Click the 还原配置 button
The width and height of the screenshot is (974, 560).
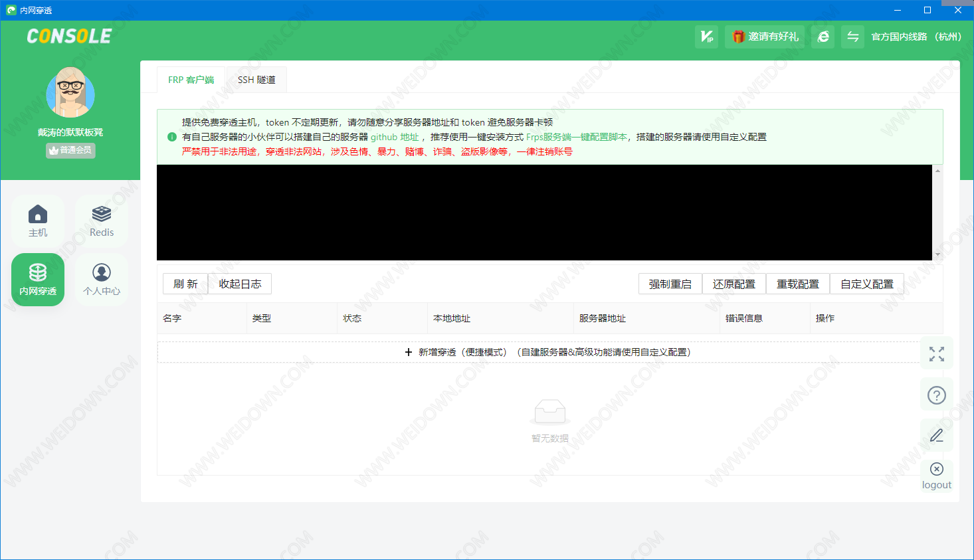tap(734, 284)
